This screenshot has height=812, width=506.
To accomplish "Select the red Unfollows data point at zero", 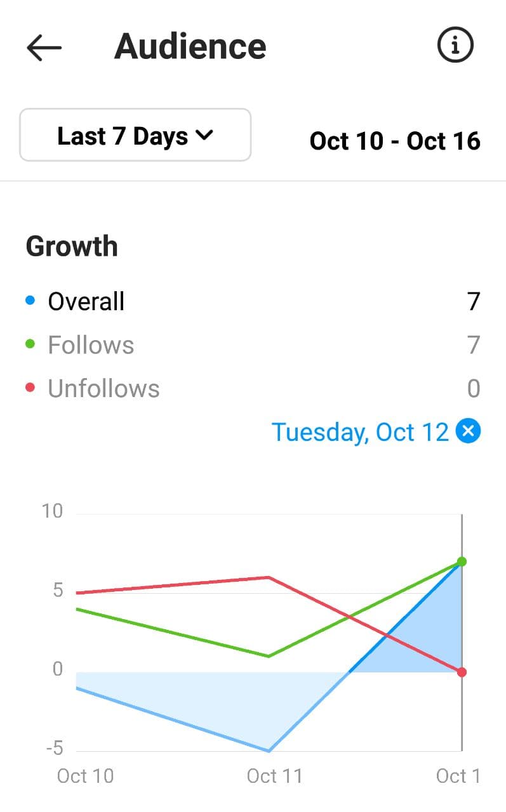I will (462, 672).
